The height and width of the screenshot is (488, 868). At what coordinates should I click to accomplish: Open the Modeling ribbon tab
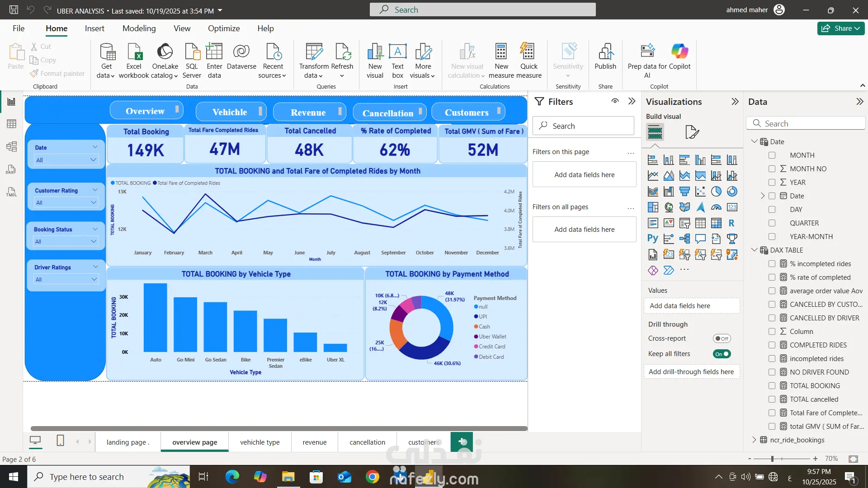pos(139,28)
